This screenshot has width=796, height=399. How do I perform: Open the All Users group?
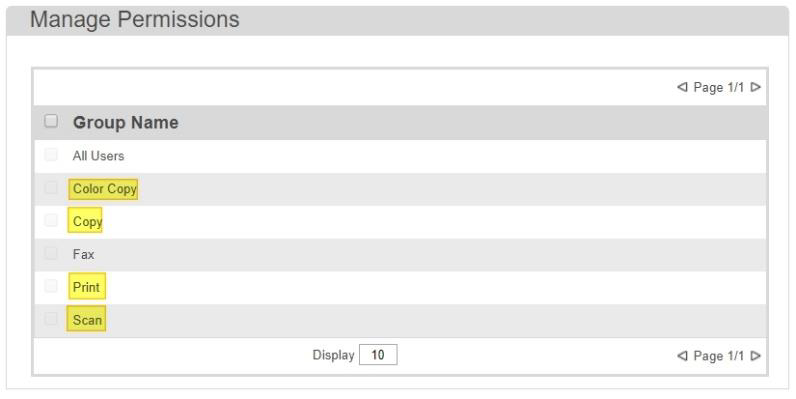tap(98, 156)
